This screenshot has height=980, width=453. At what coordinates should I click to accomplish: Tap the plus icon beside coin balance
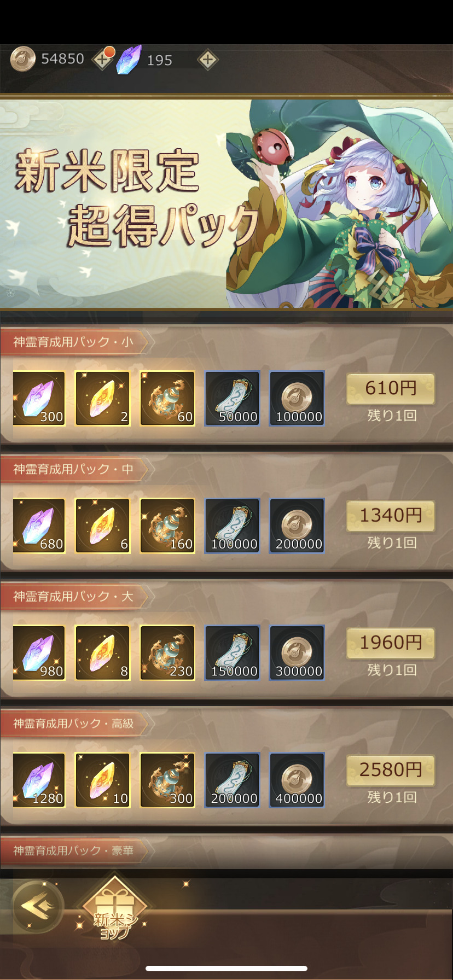click(x=102, y=59)
